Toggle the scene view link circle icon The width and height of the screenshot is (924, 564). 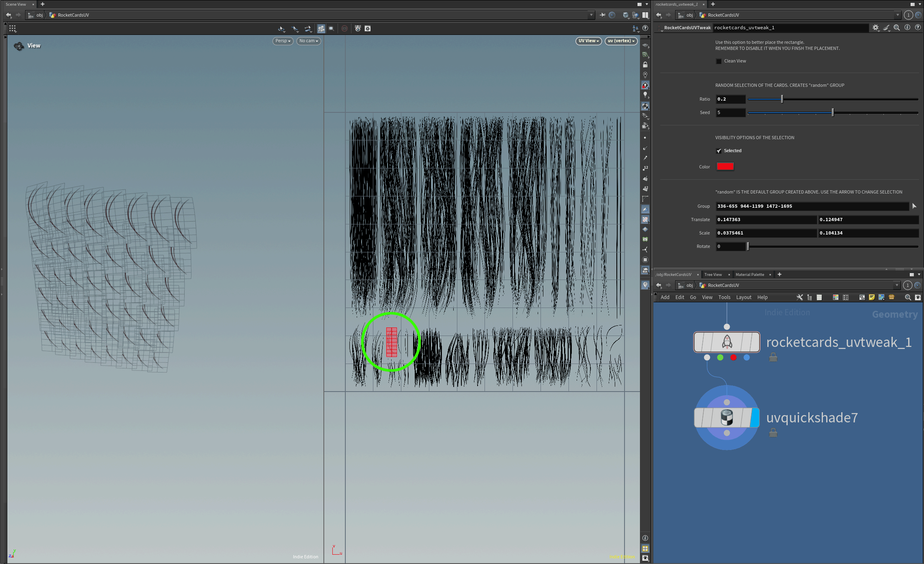tap(612, 15)
